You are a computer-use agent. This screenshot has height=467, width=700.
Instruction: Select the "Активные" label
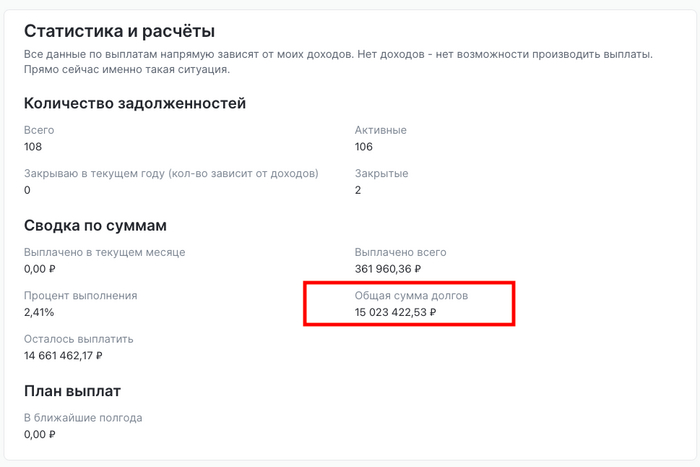pos(381,131)
